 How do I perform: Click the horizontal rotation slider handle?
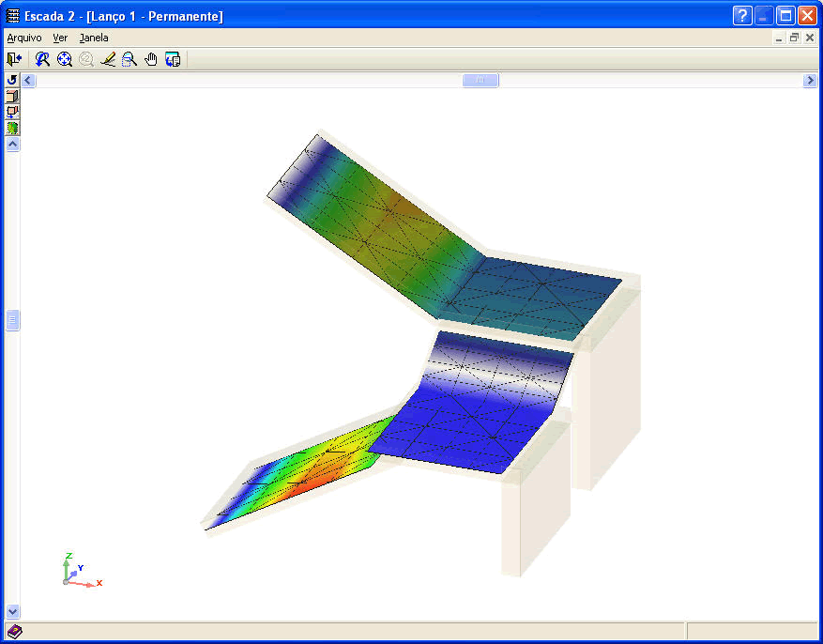point(480,81)
